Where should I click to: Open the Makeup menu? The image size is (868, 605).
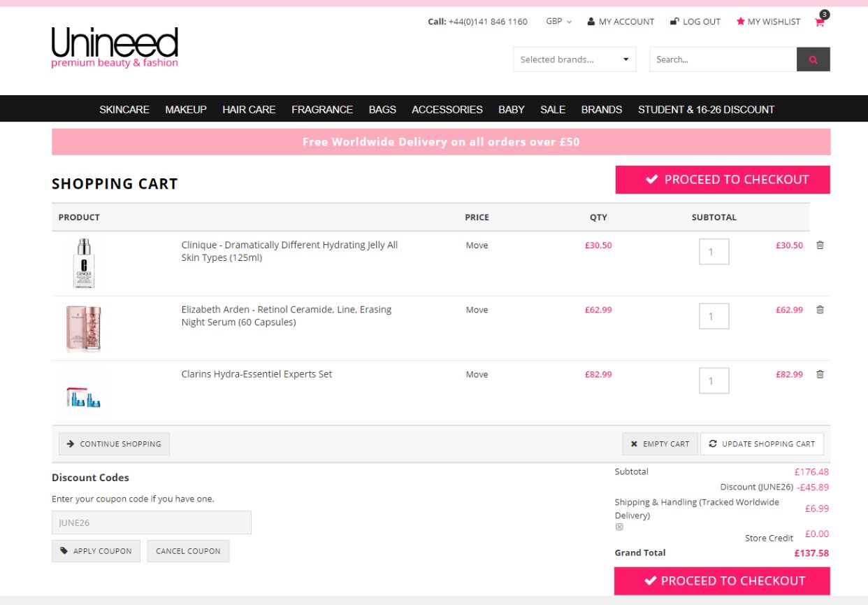pos(186,109)
